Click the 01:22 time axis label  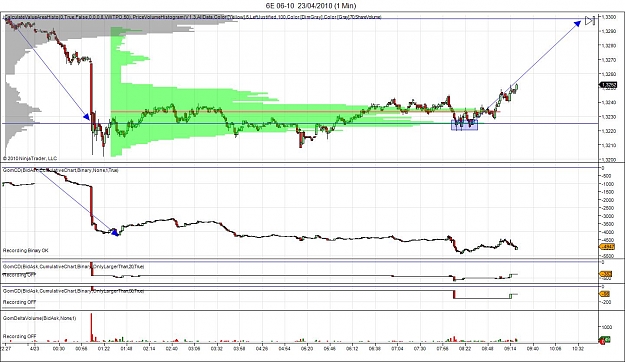104,349
